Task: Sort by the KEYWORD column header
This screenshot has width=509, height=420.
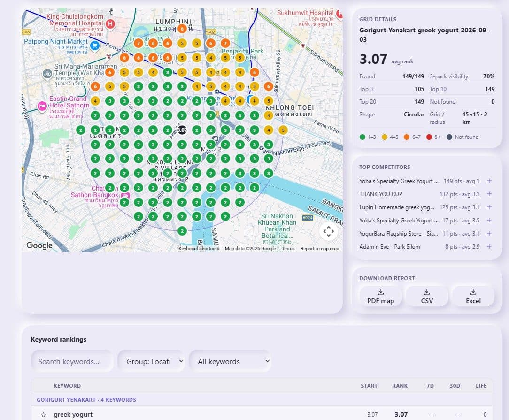Action: tap(67, 386)
